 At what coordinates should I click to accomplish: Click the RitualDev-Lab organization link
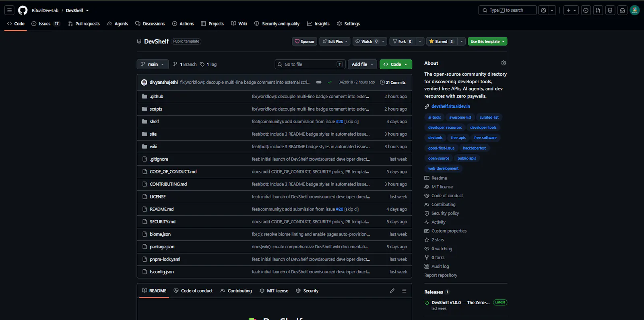45,10
